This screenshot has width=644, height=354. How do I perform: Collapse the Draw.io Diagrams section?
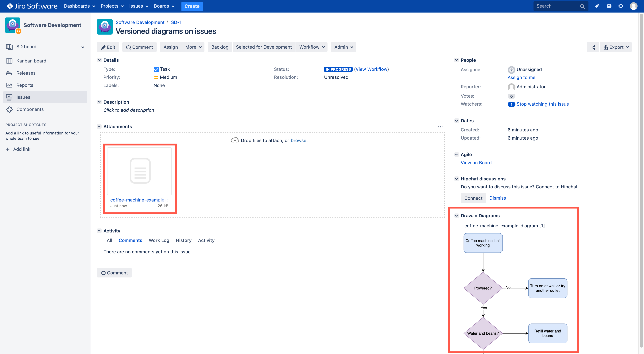pyautogui.click(x=456, y=215)
